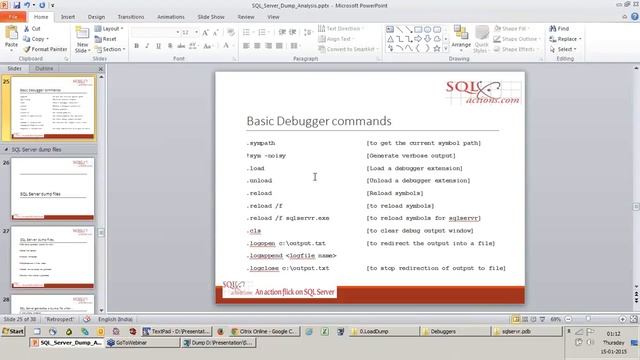Switch to Outline pane tab
This screenshot has height=360, width=640.
click(44, 69)
